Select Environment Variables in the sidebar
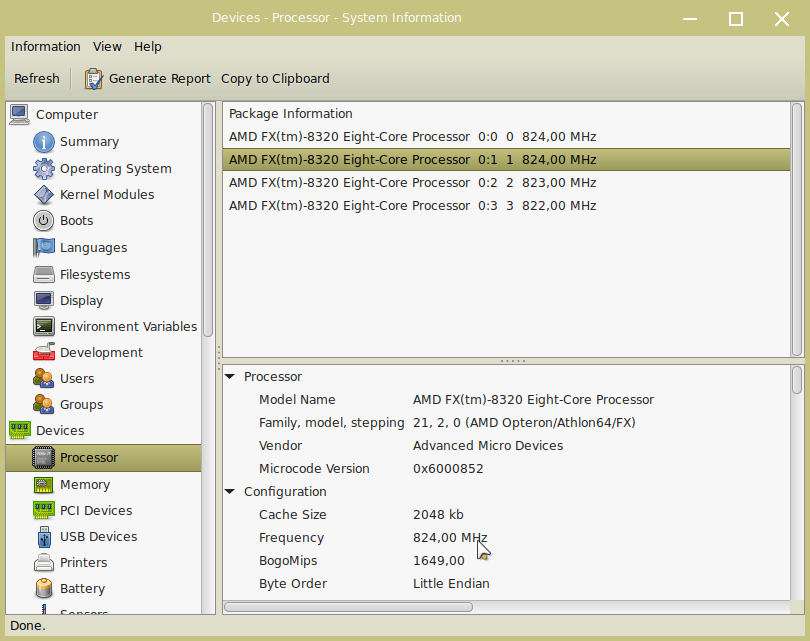This screenshot has width=810, height=641. click(103, 326)
